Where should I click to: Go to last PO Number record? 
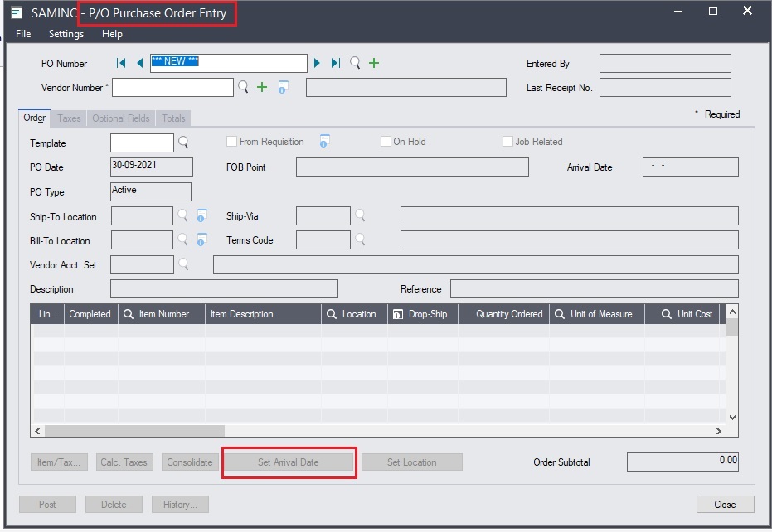pyautogui.click(x=336, y=63)
